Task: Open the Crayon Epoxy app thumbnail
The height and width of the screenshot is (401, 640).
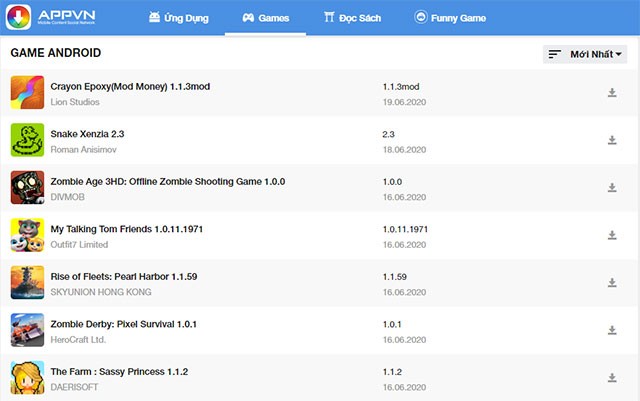Action: (27, 92)
